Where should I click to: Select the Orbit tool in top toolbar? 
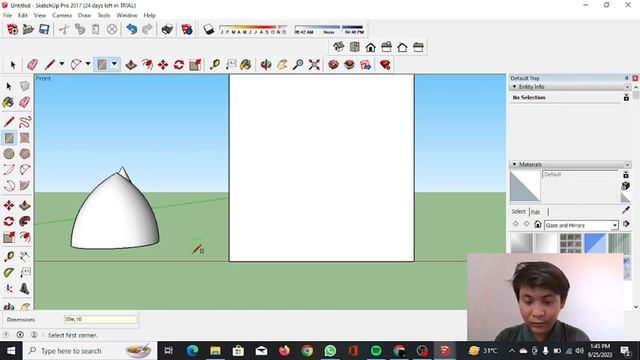(266, 64)
